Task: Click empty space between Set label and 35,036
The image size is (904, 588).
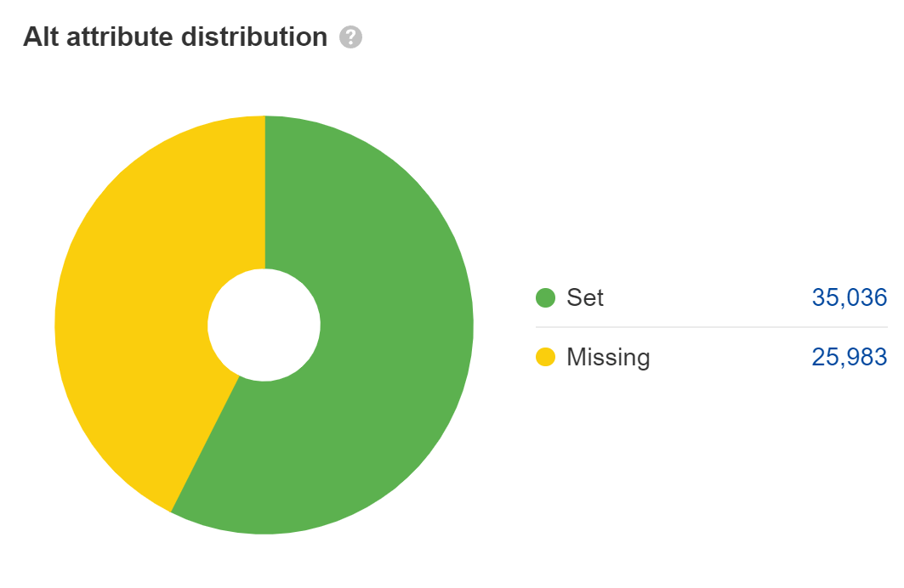Action: click(706, 298)
